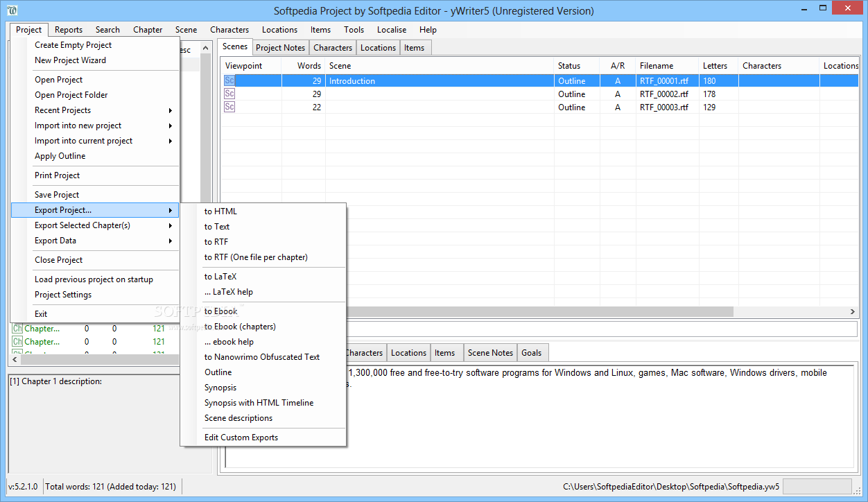
Task: Open the Reports menu
Action: click(x=69, y=30)
